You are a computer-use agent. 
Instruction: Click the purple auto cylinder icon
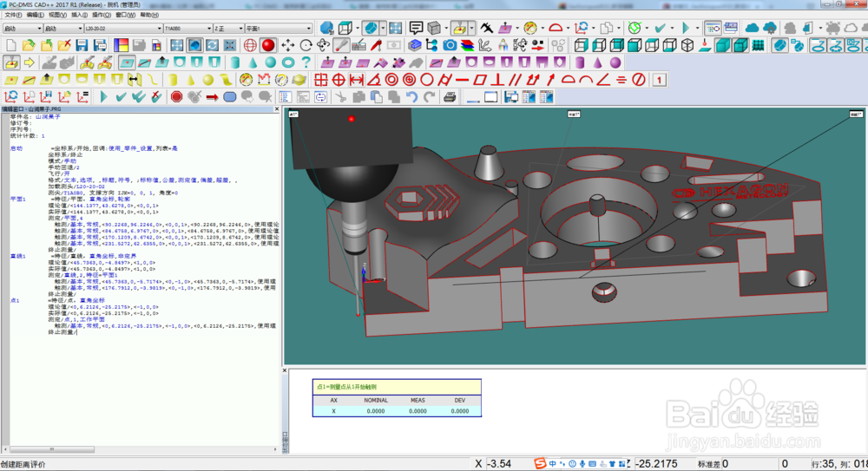[x=580, y=62]
